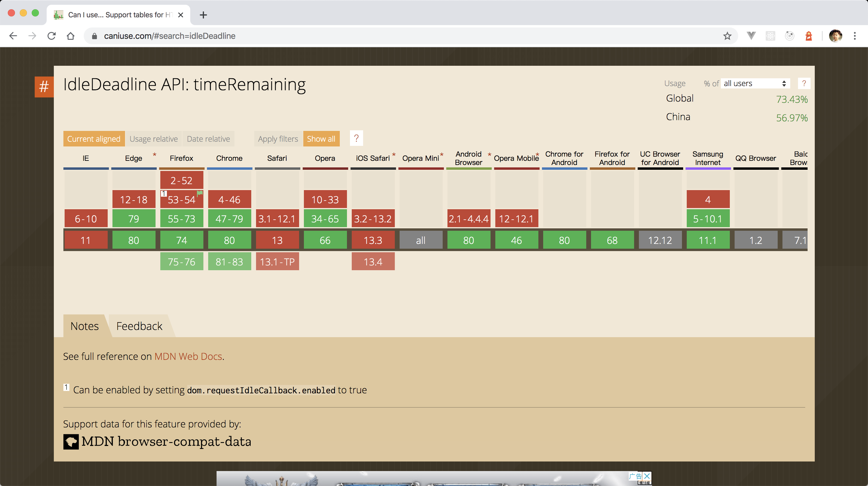Open the Vue devtools extension icon

(x=751, y=36)
